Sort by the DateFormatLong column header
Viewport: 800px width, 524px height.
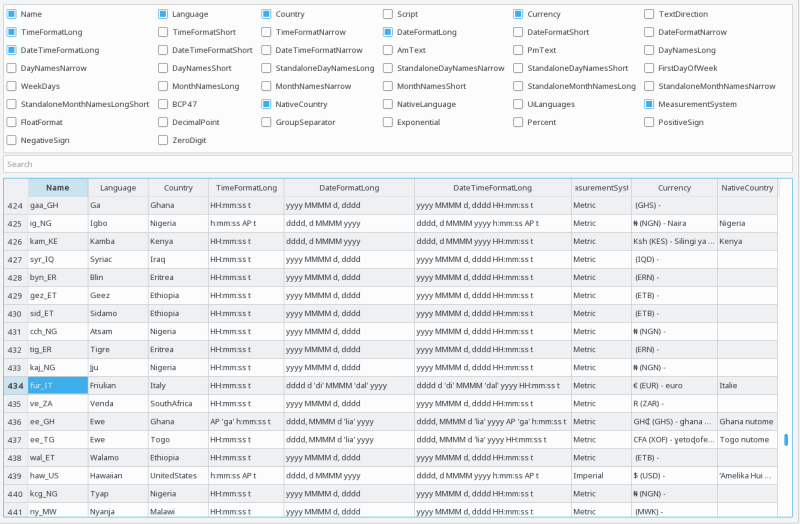349,188
